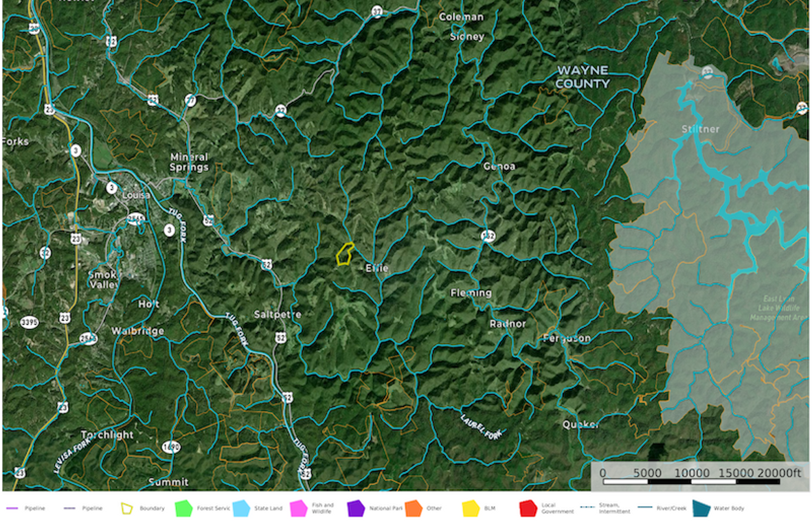Click the Water Body legend icon
This screenshot has height=530, width=812.
tap(699, 508)
